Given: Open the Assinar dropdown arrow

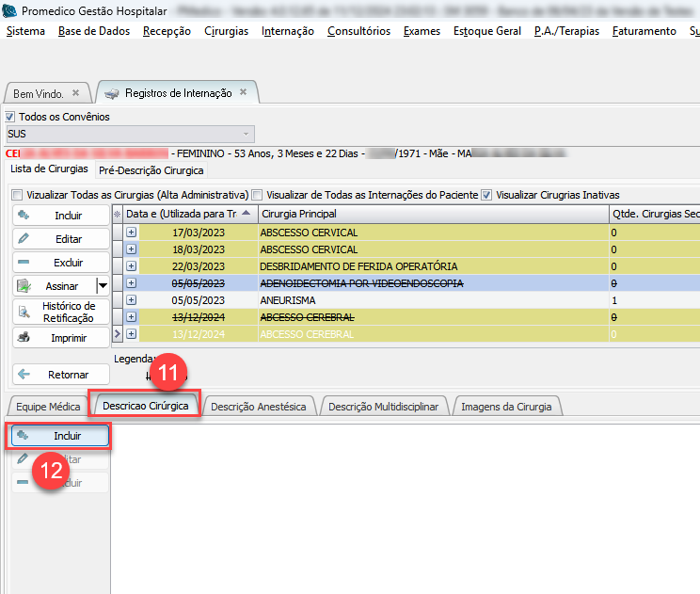Looking at the screenshot, I should coord(102,286).
